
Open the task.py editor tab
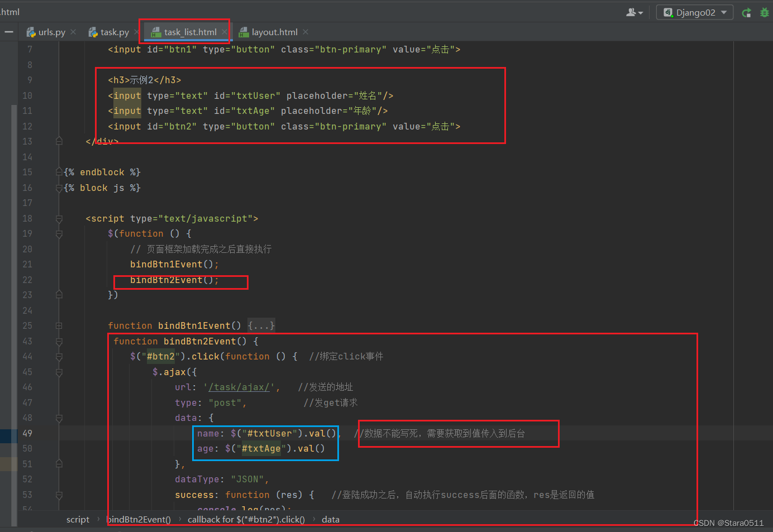point(114,32)
